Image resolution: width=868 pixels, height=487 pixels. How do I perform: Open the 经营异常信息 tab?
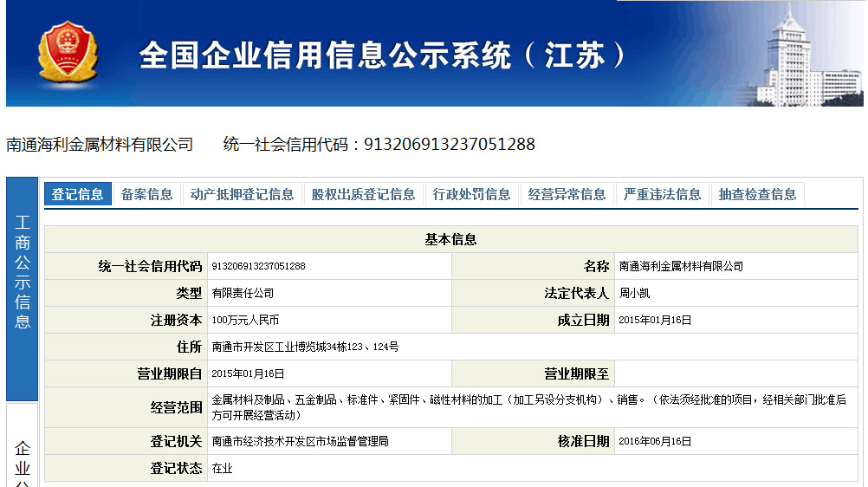pos(567,194)
